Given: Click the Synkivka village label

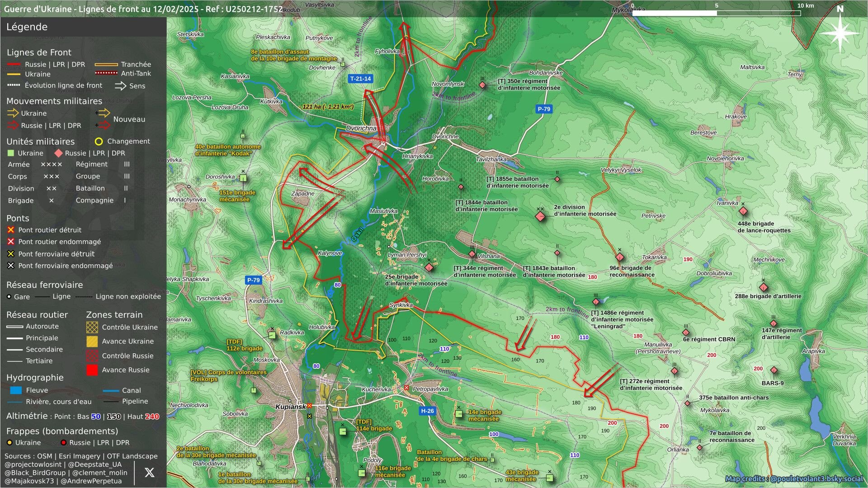Looking at the screenshot, I should click(401, 305).
